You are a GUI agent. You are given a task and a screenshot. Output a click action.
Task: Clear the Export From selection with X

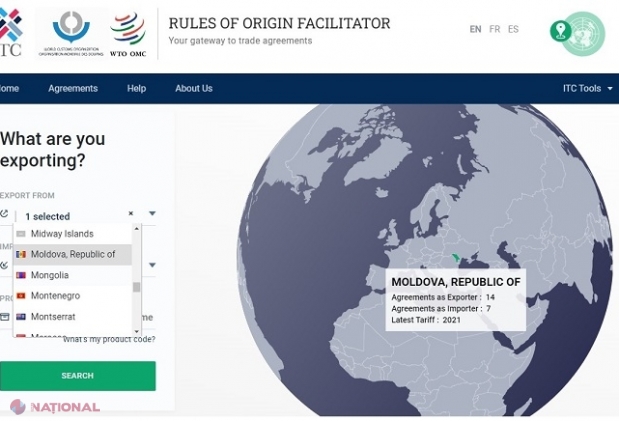(x=131, y=214)
